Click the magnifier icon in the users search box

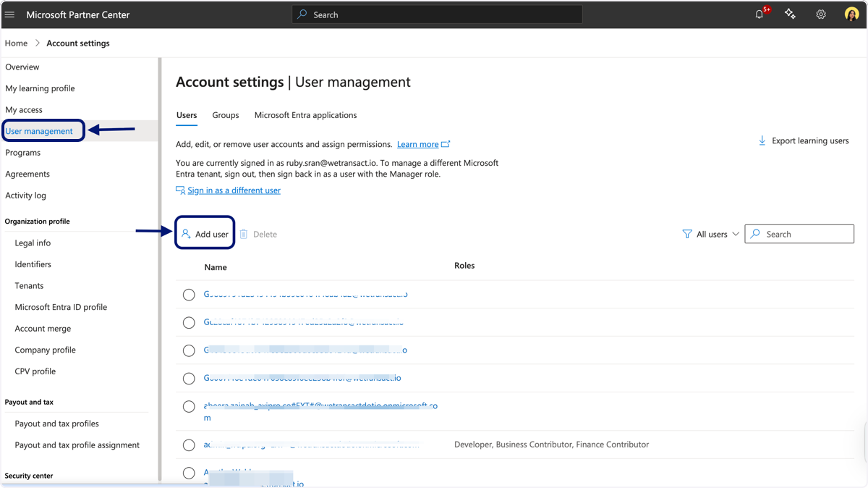[x=756, y=234]
